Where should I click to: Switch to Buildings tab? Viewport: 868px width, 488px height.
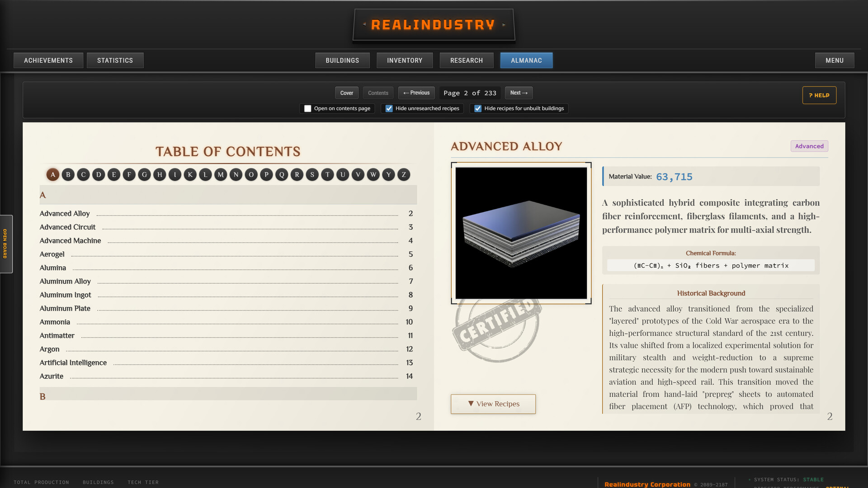(342, 61)
